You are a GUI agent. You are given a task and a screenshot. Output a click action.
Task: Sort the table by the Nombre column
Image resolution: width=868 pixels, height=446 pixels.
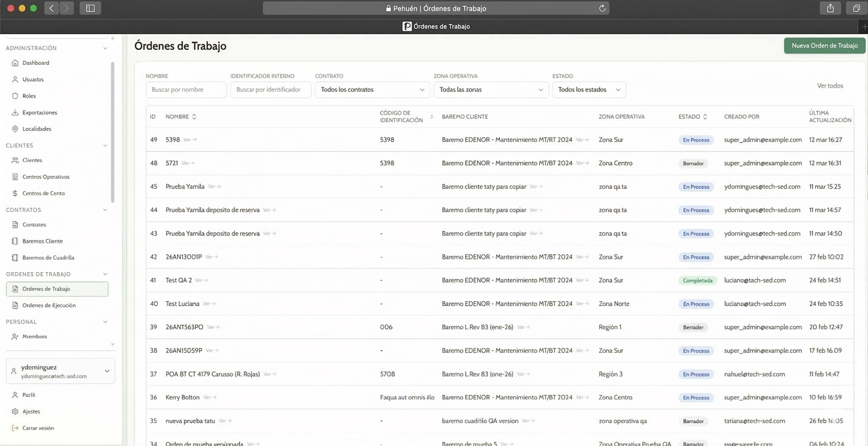tap(194, 117)
